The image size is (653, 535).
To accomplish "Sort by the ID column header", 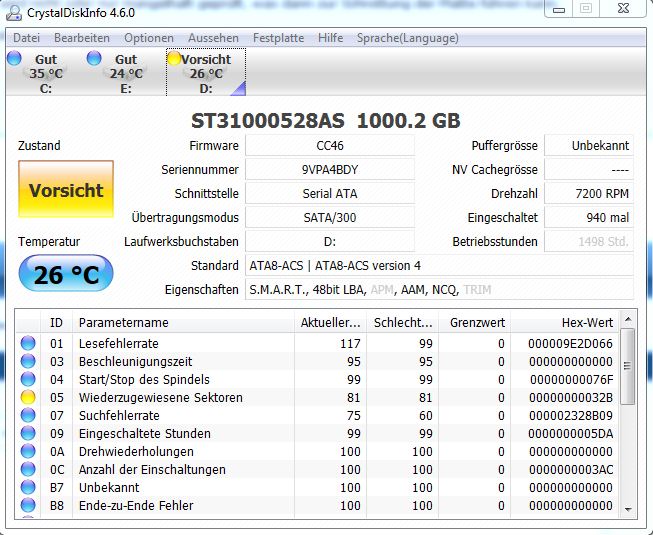I will (x=56, y=322).
